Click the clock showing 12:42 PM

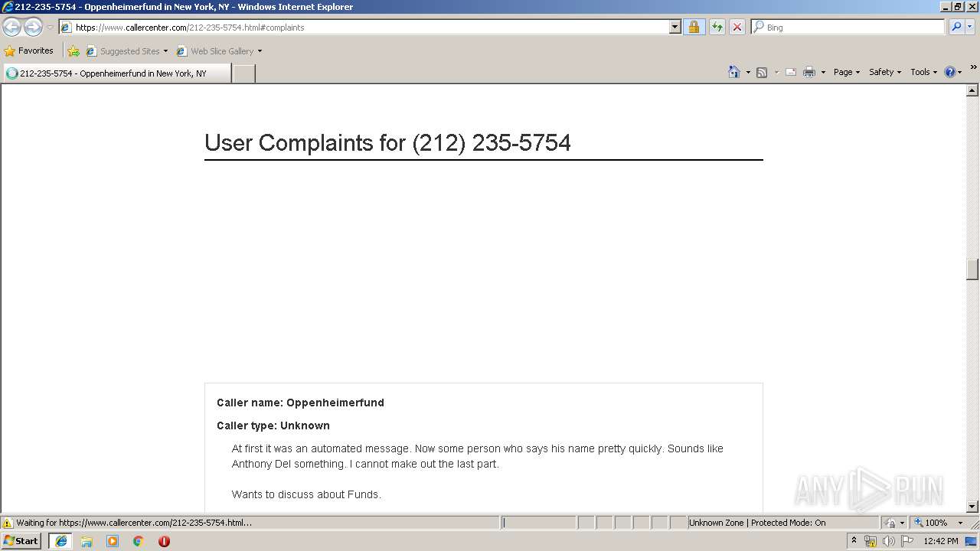click(x=941, y=541)
